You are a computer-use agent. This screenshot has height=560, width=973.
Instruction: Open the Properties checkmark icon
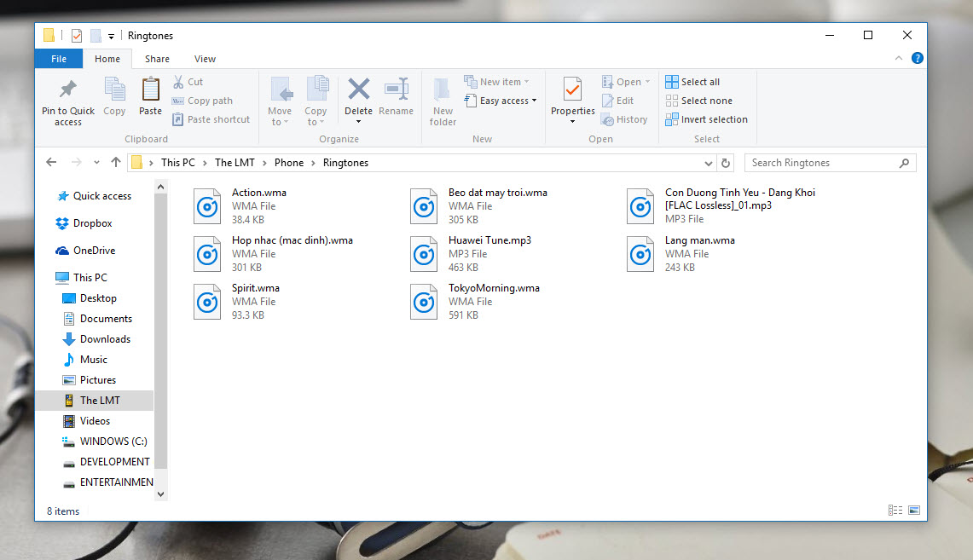pyautogui.click(x=573, y=89)
